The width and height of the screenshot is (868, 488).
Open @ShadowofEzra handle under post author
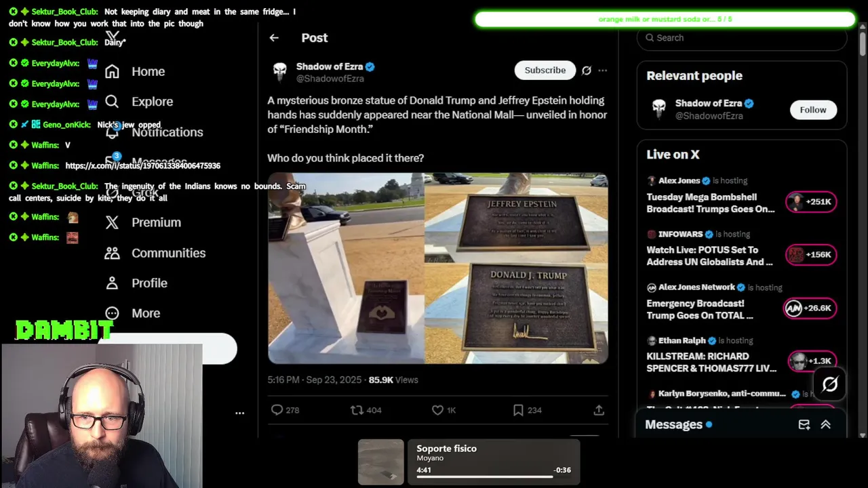(330, 79)
